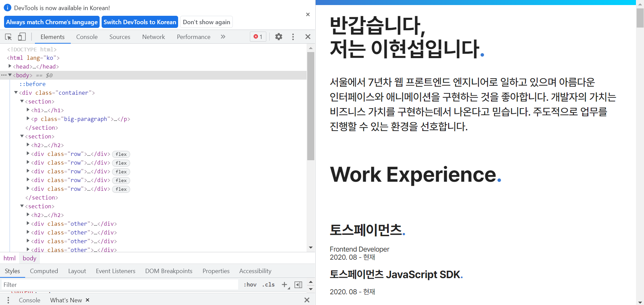
Task: Click the Frontend Developer text
Action: (360, 249)
